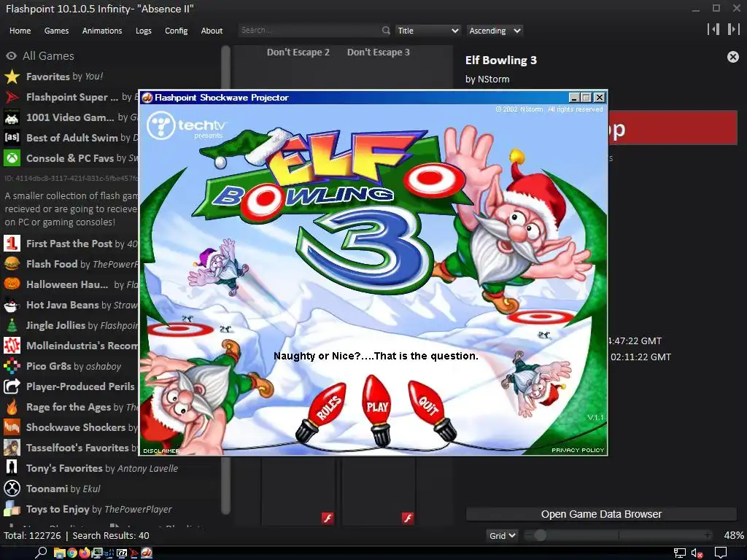Open the notification center tray icon
The height and width of the screenshot is (560, 747).
click(x=721, y=553)
